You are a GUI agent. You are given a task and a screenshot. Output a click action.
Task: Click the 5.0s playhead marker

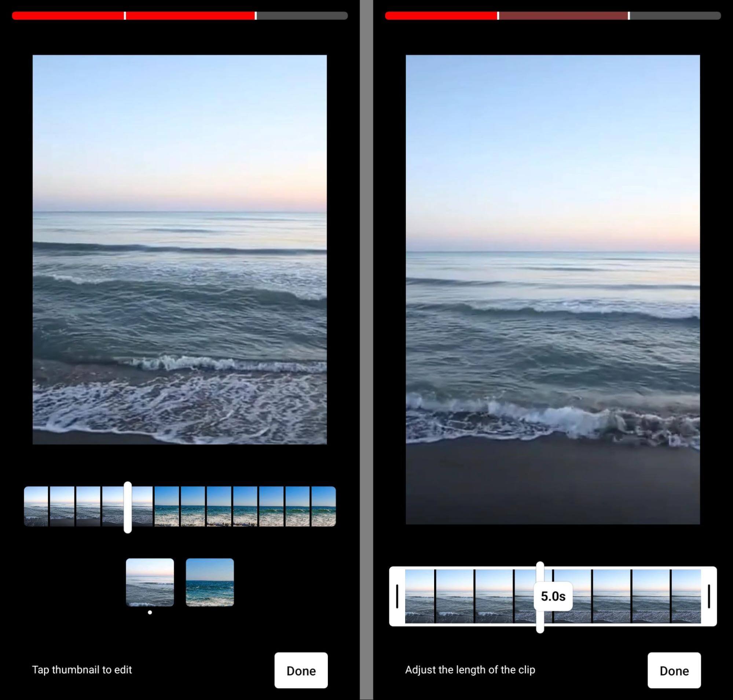pos(553,596)
